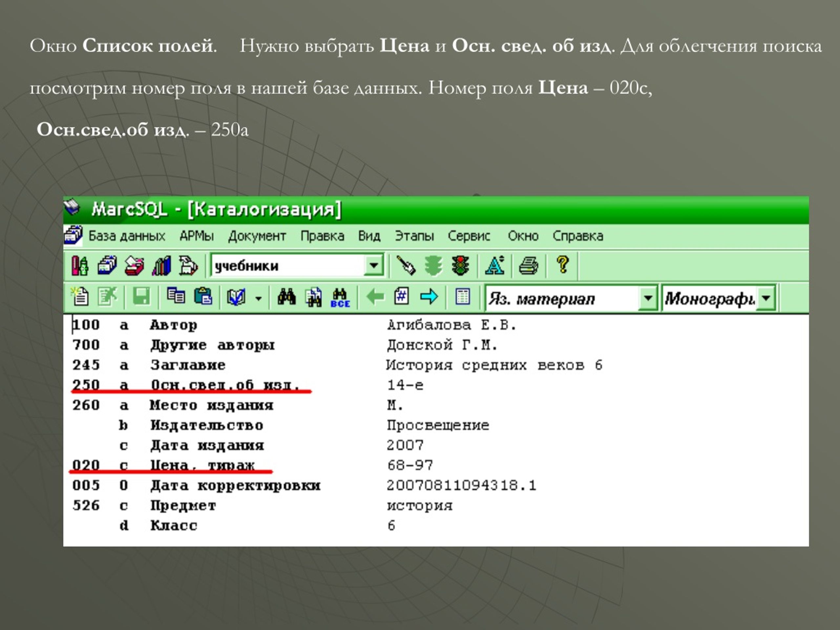This screenshot has width=840, height=630.
Task: Click the table list view icon
Action: (x=463, y=297)
